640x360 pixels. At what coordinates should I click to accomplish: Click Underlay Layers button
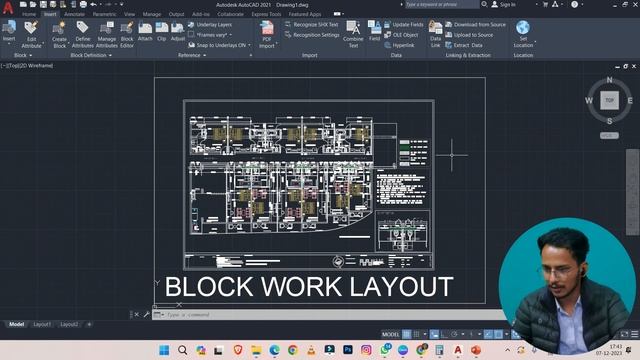[210, 24]
